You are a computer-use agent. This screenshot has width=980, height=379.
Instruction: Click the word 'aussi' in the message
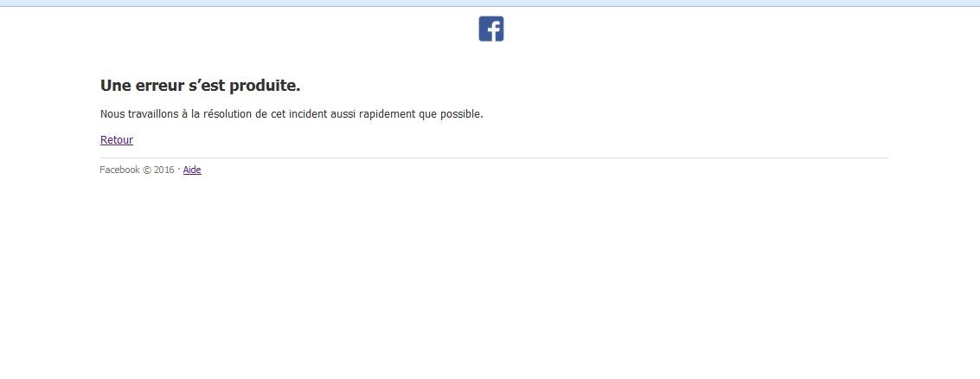pyautogui.click(x=343, y=114)
